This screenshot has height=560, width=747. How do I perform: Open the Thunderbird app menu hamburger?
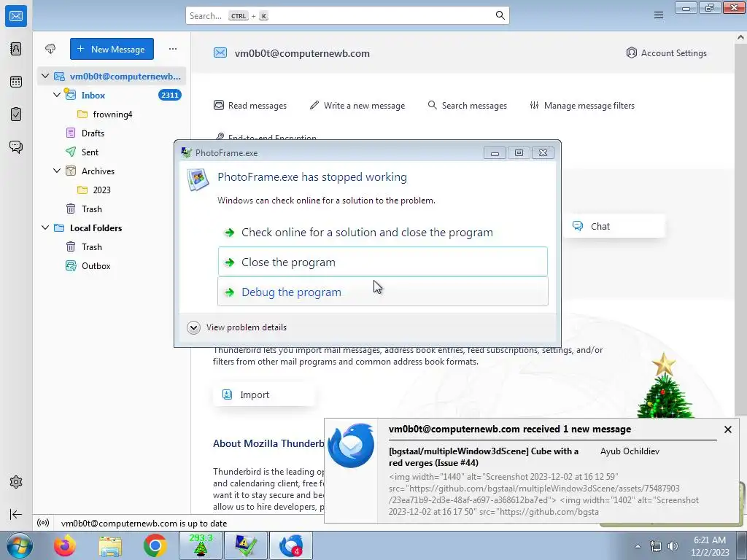click(x=659, y=15)
